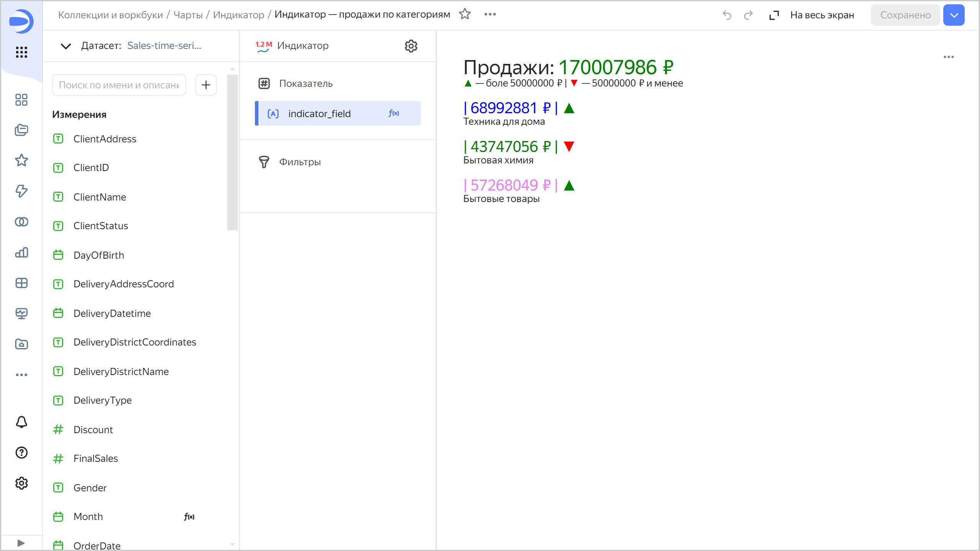Image resolution: width=980 pixels, height=551 pixels.
Task: Open the all services grid icon
Action: tap(21, 52)
